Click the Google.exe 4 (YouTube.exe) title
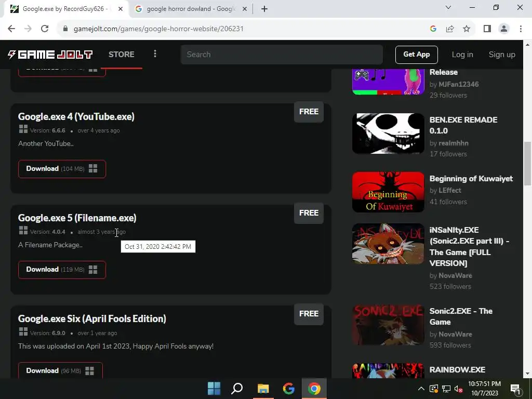 (76, 117)
